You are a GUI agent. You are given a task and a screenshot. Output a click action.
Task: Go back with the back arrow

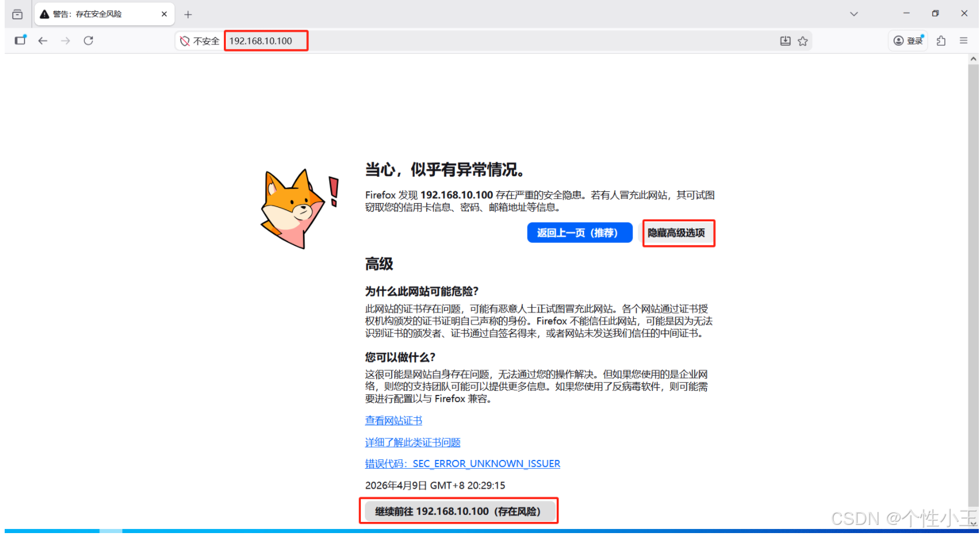[x=43, y=40]
